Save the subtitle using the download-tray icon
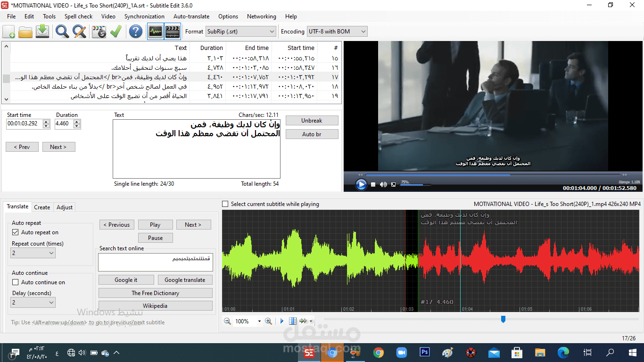644x362 pixels. click(x=42, y=32)
